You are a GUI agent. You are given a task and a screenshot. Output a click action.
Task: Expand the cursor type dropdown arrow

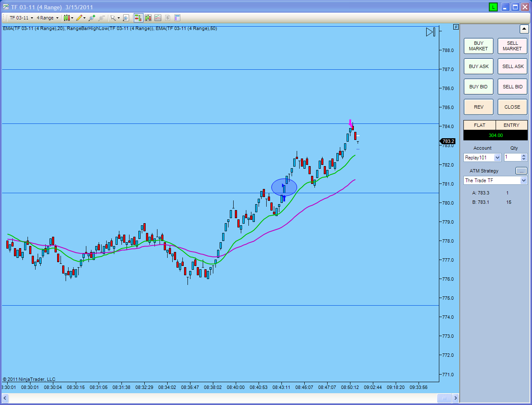click(x=119, y=18)
